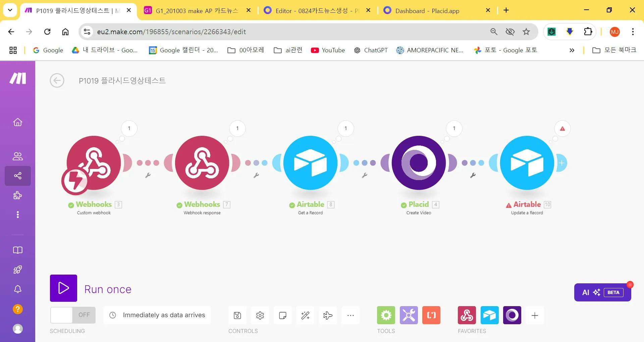Open Chrome three-dot menu
The height and width of the screenshot is (342, 644).
click(633, 32)
